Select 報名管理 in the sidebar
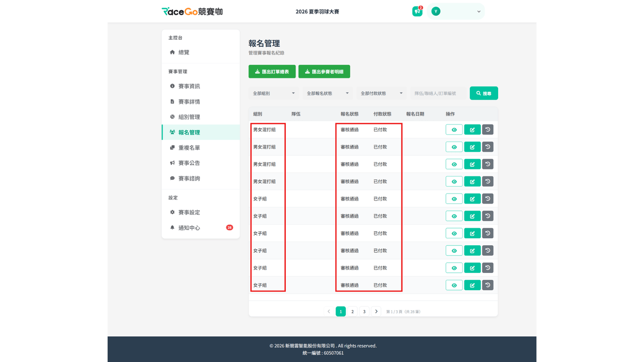The height and width of the screenshot is (362, 644). pyautogui.click(x=201, y=132)
